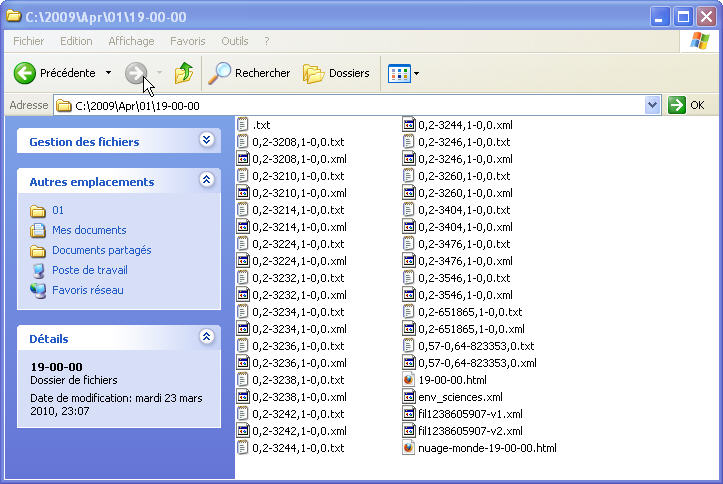Open Favoris réseau link

click(x=88, y=290)
